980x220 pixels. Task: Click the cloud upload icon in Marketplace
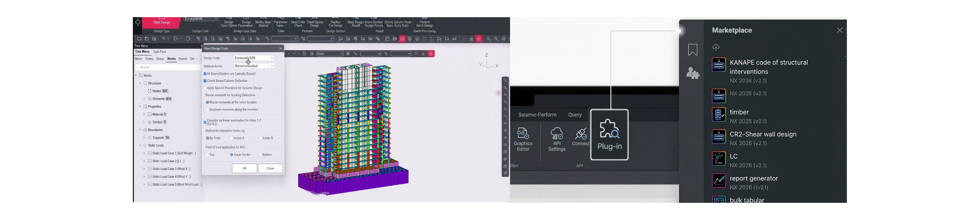716,47
